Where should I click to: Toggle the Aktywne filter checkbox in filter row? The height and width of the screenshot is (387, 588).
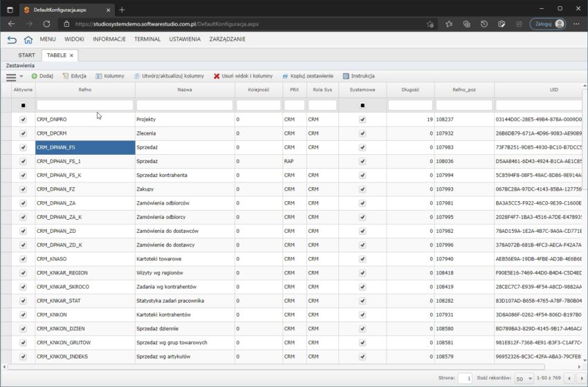pos(23,105)
